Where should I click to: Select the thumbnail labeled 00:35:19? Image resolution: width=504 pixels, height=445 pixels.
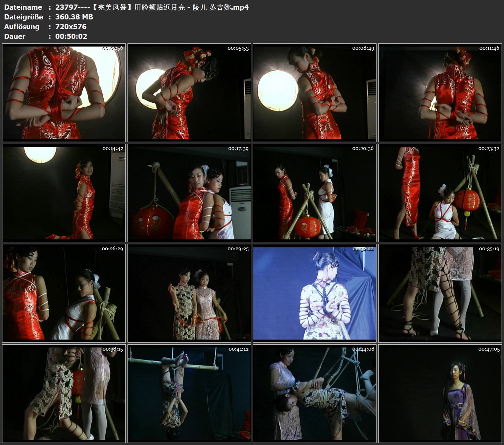(440, 293)
